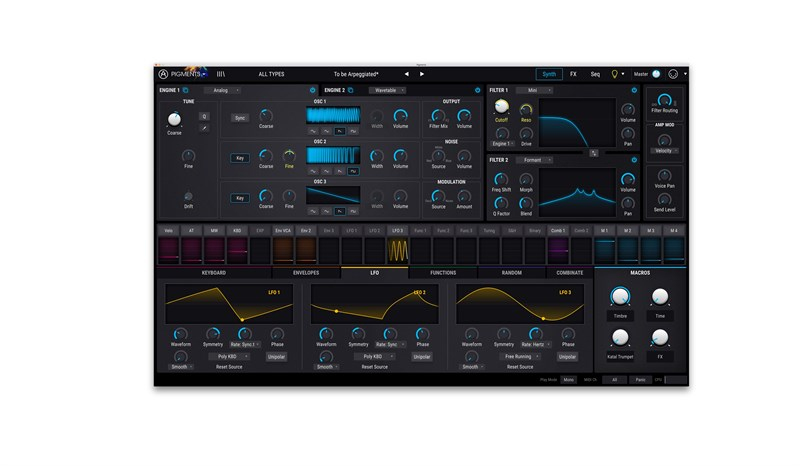
Task: Toggle OSC 2 Key tracking button
Action: 240,158
